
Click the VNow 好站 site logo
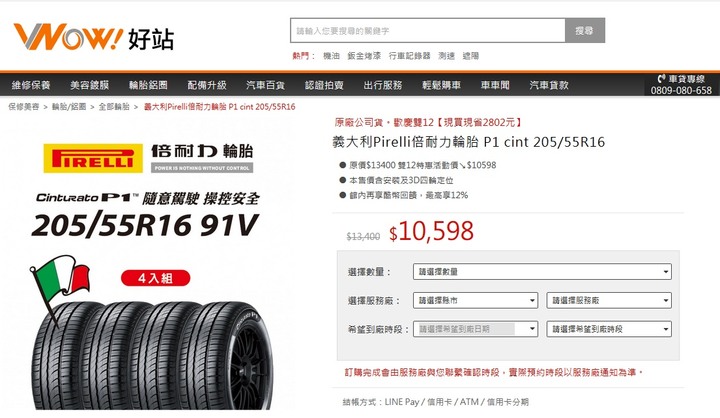(94, 37)
